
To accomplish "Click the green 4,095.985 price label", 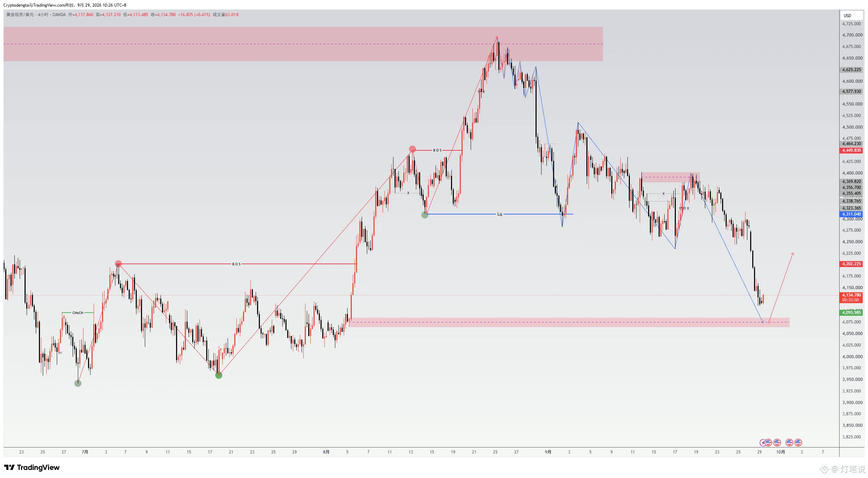I will click(x=851, y=313).
